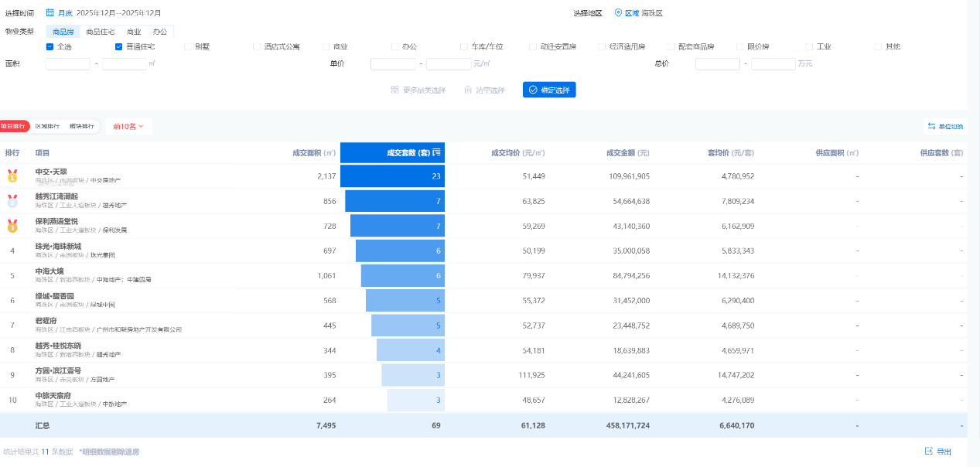This screenshot has width=980, height=467.
Task: Click the 单位切换 swap icon
Action: [931, 127]
